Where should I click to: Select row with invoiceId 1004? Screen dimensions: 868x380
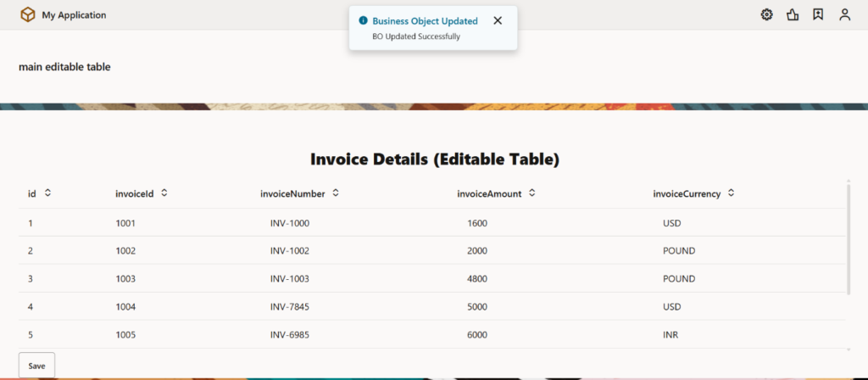point(125,306)
